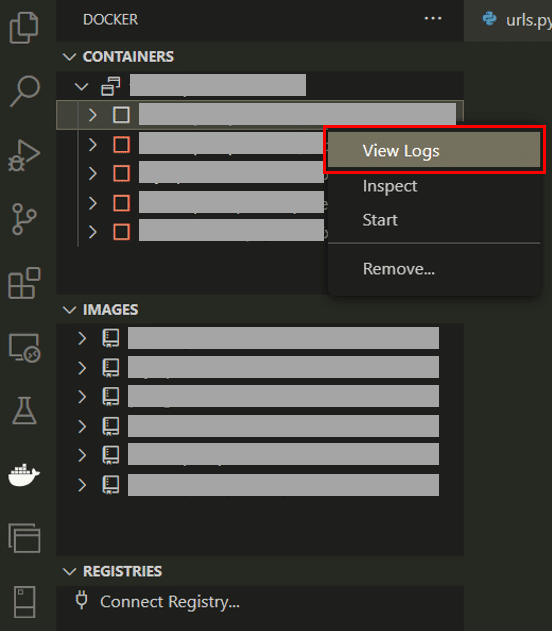
Task: Click Connect Registry... link
Action: (x=170, y=602)
